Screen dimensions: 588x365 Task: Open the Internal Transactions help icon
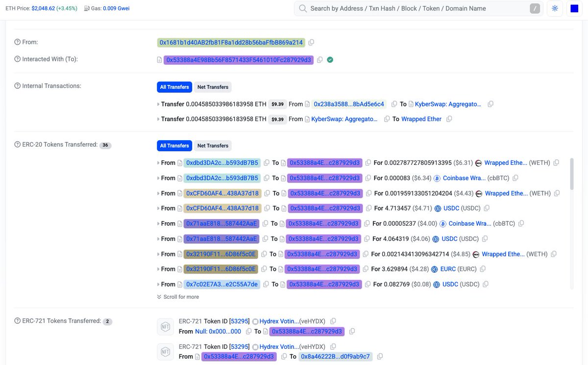[17, 86]
